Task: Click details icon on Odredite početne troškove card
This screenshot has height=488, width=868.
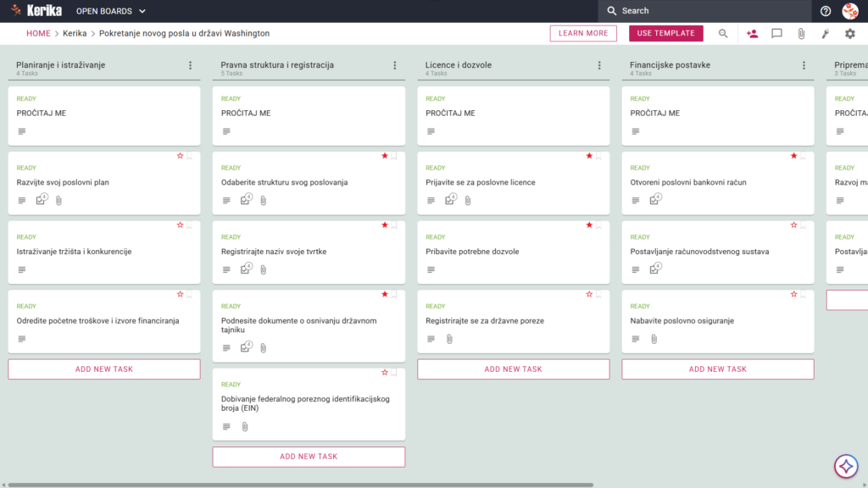Action: (21, 339)
